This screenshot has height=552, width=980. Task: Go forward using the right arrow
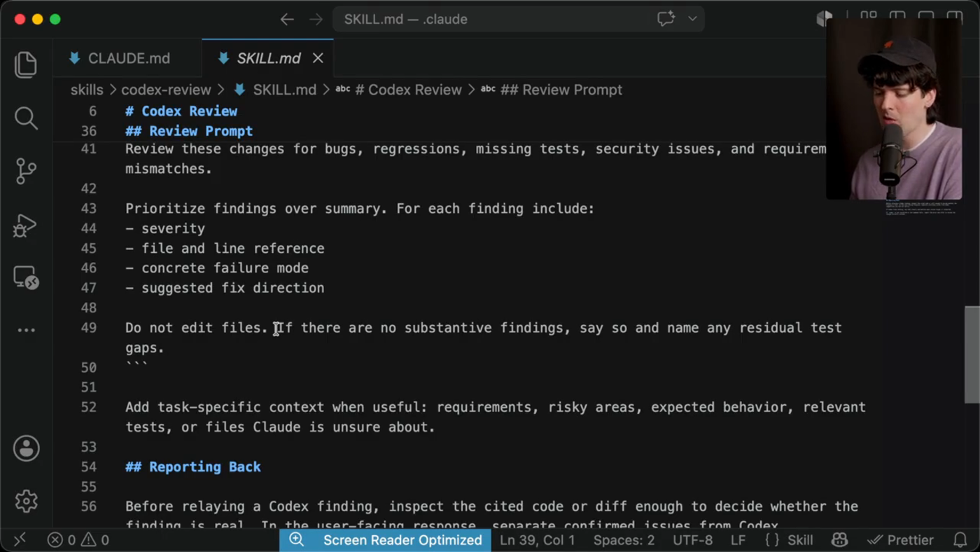tap(316, 19)
